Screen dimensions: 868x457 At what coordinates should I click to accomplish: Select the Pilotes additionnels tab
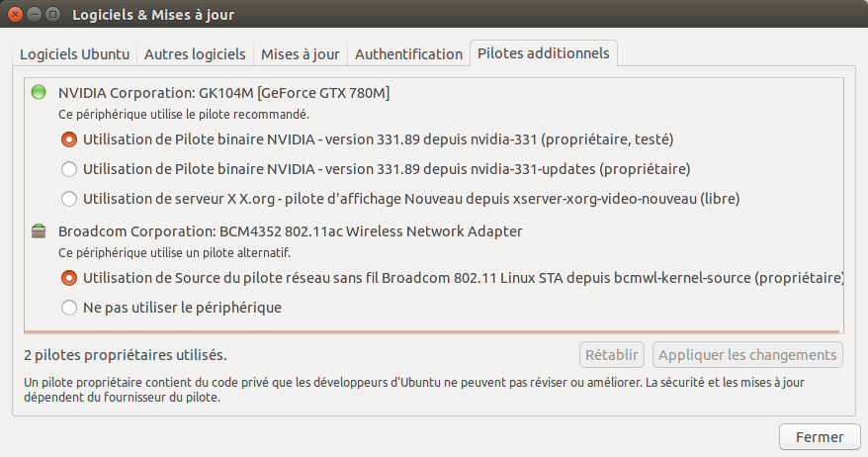point(544,53)
